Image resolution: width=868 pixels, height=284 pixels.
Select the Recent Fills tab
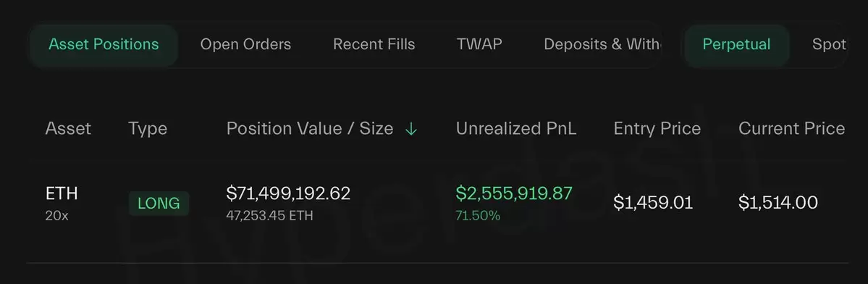pos(374,45)
